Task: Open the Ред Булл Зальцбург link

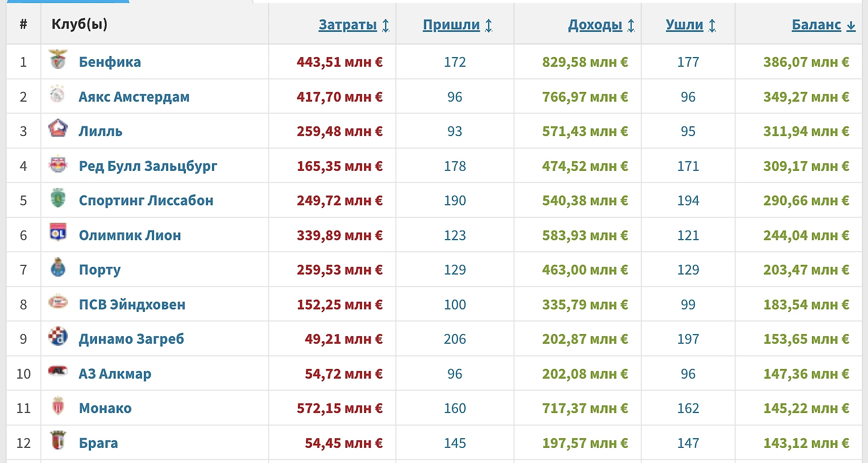Action: pos(148,166)
